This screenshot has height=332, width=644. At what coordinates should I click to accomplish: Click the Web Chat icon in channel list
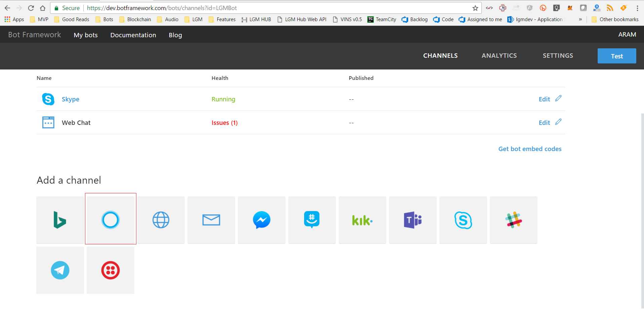coord(48,123)
